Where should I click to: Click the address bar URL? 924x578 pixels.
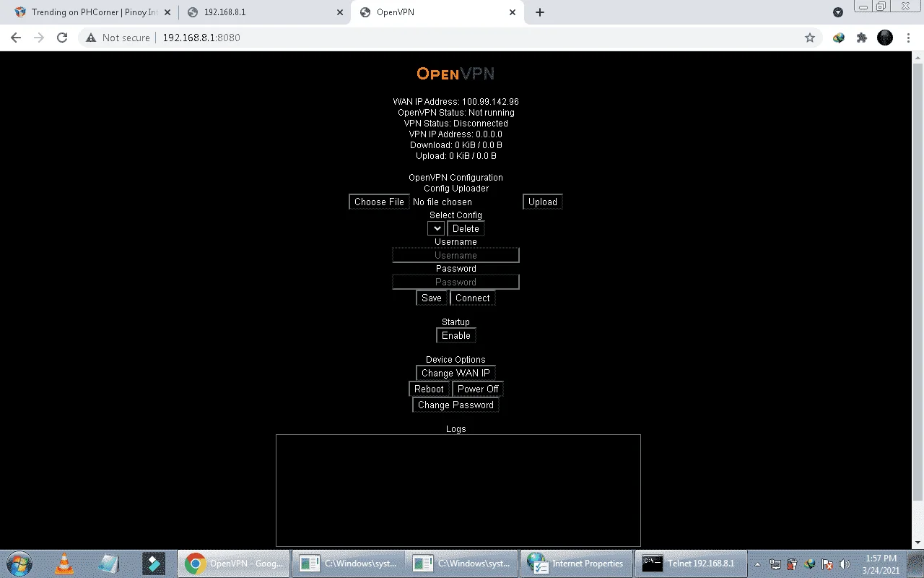pyautogui.click(x=201, y=38)
